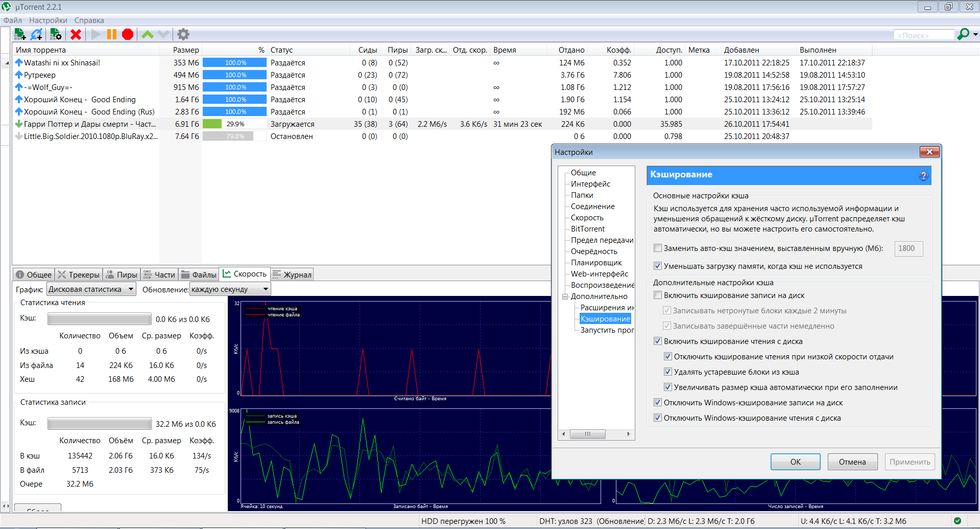Select Общие in the settings tree
The width and height of the screenshot is (980, 529).
[x=583, y=173]
